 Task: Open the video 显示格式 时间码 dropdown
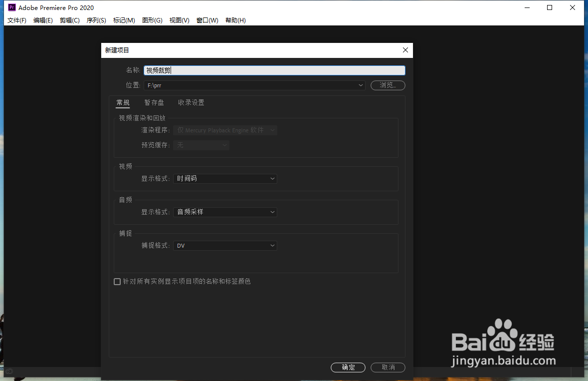[x=225, y=179]
